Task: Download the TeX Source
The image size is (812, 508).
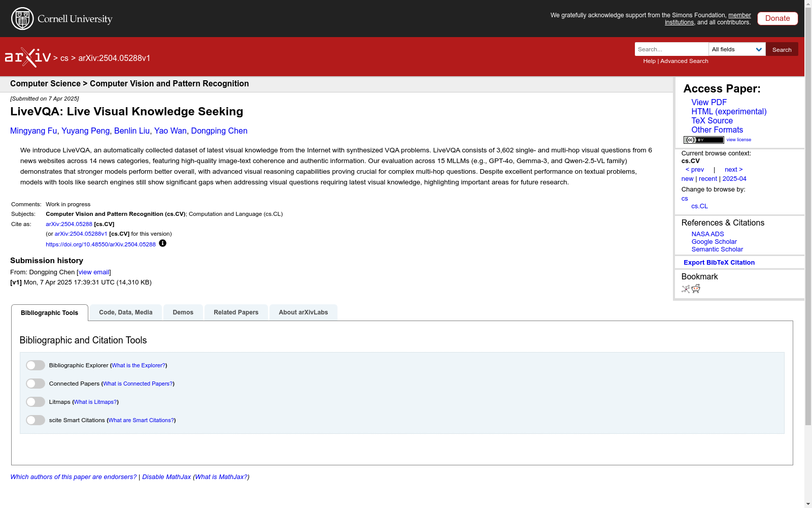Action: point(712,120)
